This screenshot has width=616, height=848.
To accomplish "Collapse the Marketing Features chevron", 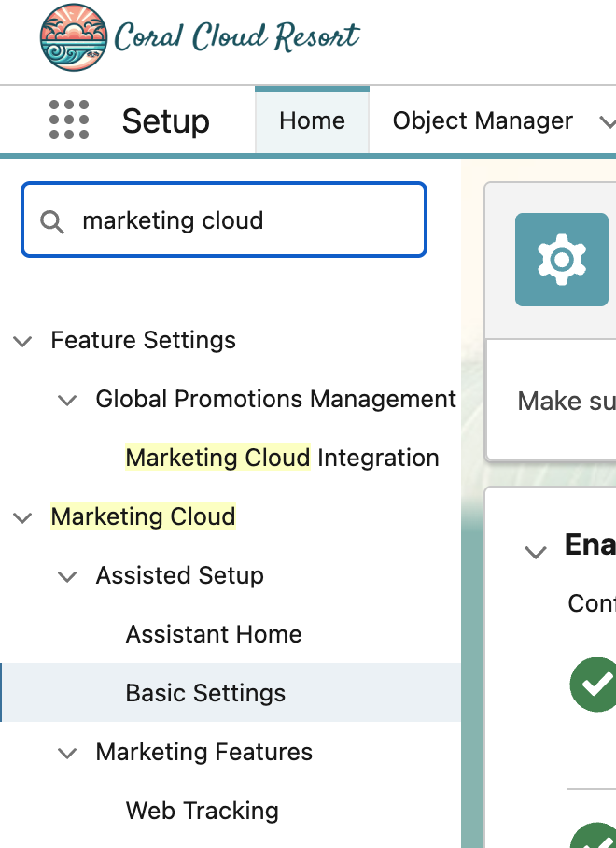I will pos(67,753).
